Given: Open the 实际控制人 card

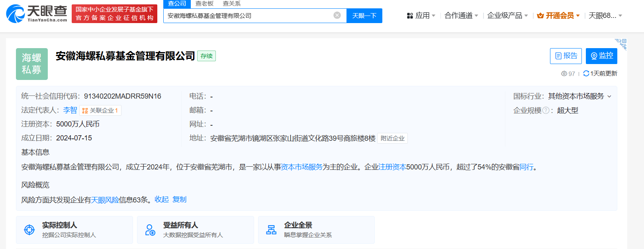Looking at the screenshot, I should [x=74, y=230].
